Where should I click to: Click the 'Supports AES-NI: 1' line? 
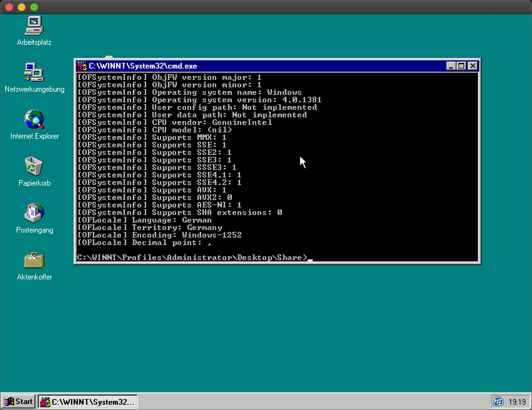pyautogui.click(x=159, y=205)
